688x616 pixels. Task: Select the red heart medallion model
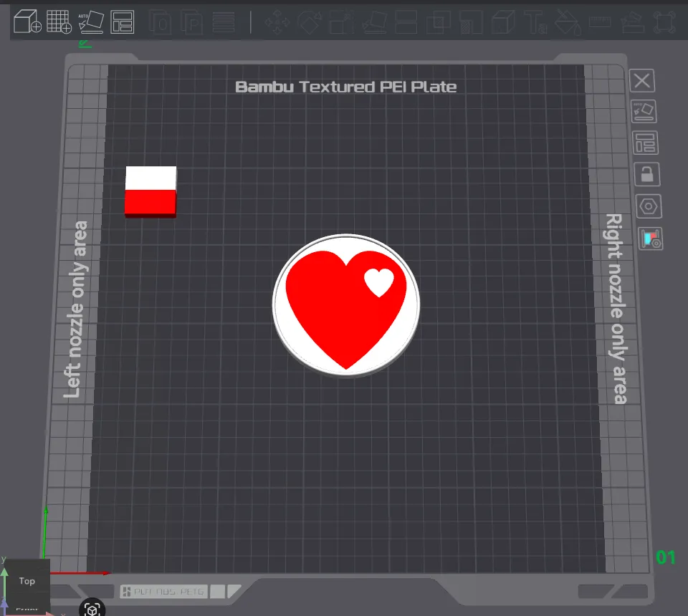(346, 306)
